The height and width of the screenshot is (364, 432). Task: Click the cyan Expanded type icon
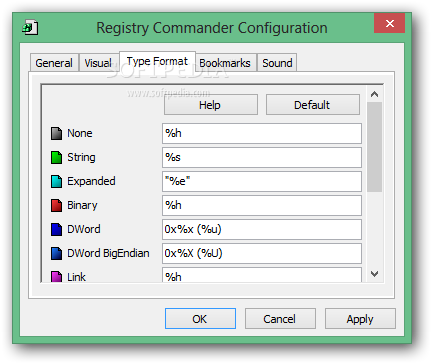coord(56,181)
